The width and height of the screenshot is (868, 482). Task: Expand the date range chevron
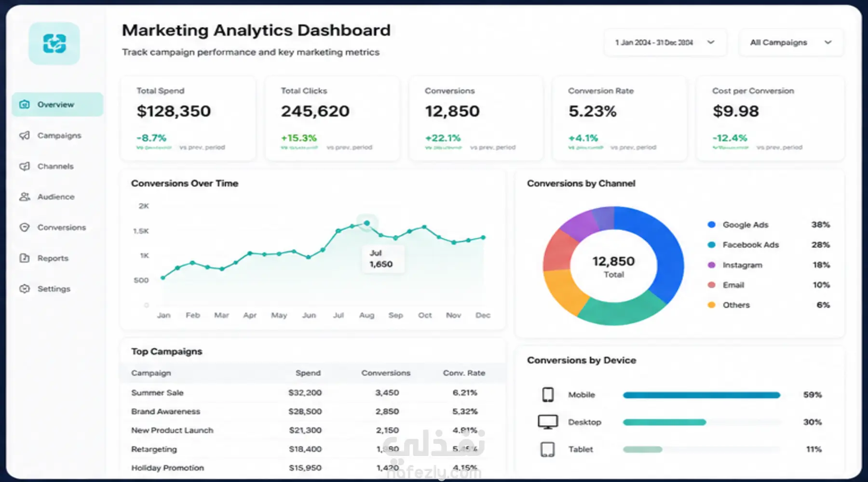pos(711,42)
